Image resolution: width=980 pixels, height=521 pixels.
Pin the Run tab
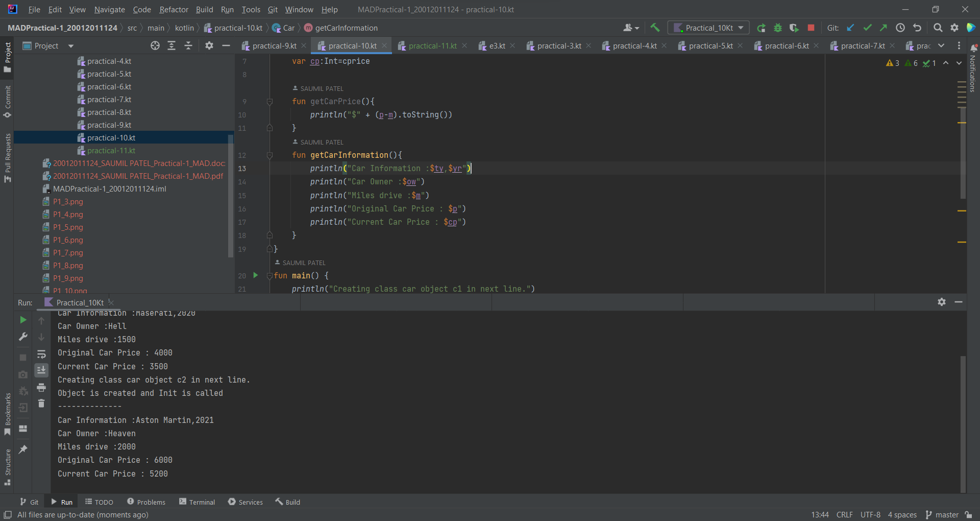(23, 449)
